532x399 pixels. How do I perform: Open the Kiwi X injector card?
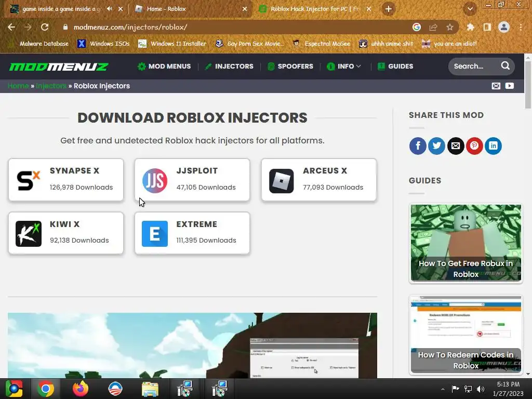tap(66, 233)
